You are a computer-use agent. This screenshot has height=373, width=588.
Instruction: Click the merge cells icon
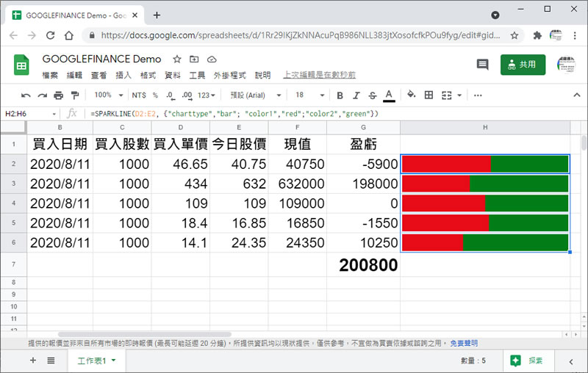tap(446, 95)
